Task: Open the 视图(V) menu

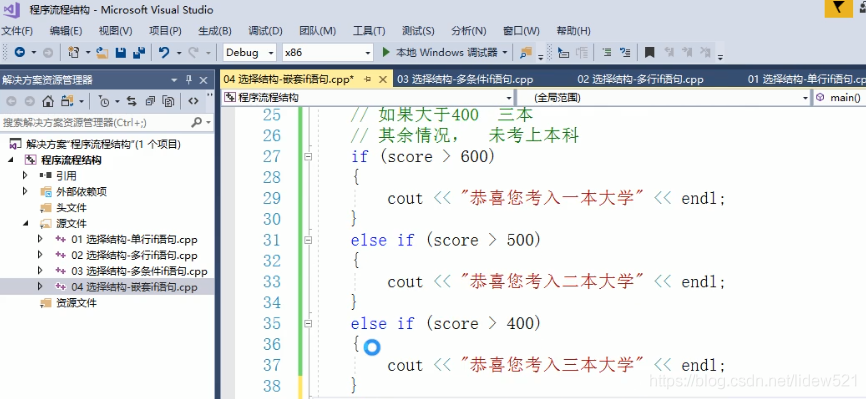Action: (115, 30)
